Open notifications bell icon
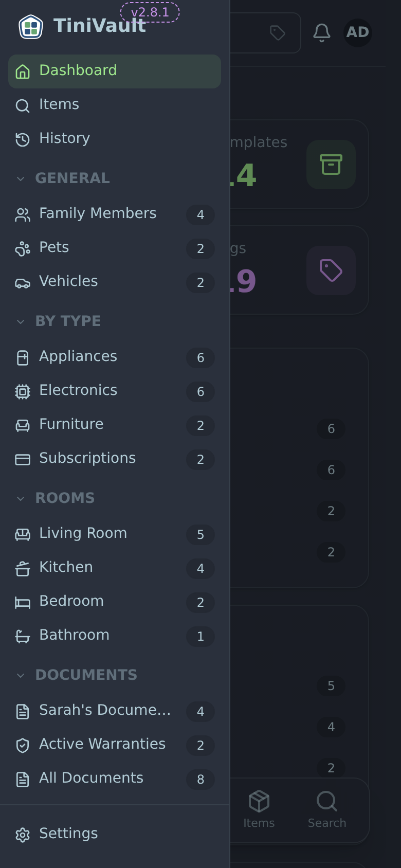The width and height of the screenshot is (401, 868). coord(322,33)
